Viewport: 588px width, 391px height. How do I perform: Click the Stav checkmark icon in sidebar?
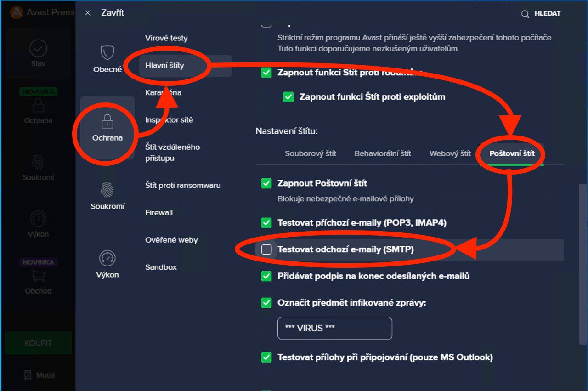click(39, 48)
